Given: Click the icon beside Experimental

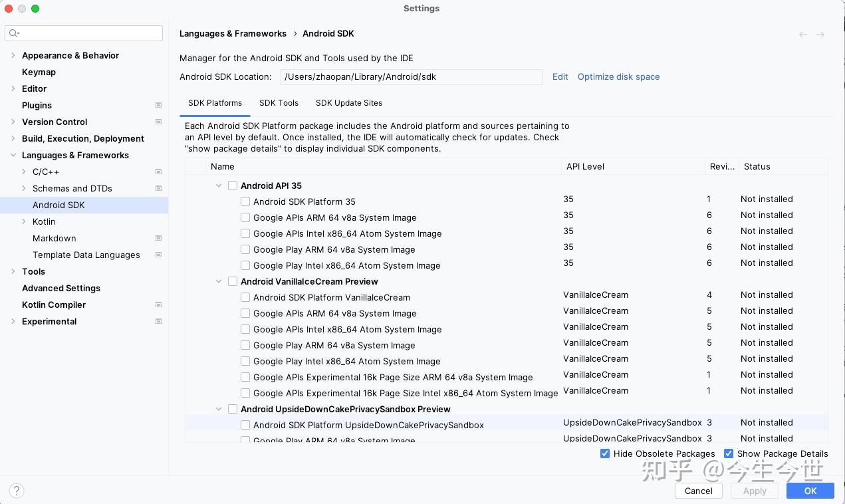Looking at the screenshot, I should tap(158, 321).
